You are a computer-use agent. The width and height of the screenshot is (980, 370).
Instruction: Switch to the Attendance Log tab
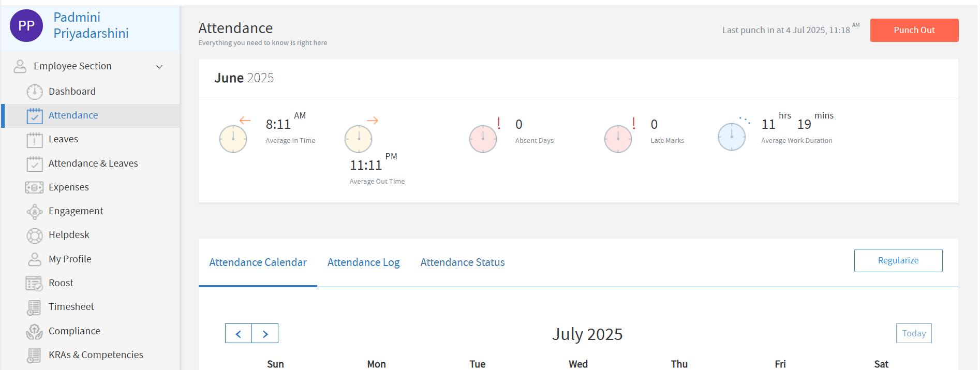click(x=363, y=262)
